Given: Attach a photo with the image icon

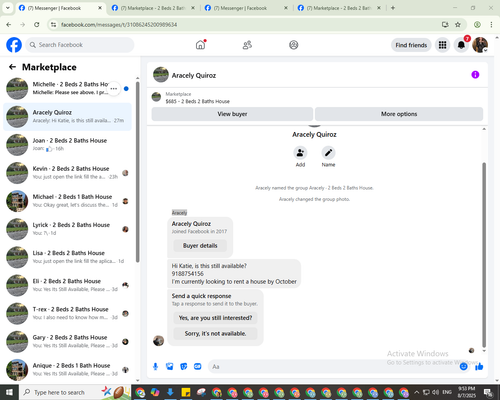Looking at the screenshot, I should 170,367.
